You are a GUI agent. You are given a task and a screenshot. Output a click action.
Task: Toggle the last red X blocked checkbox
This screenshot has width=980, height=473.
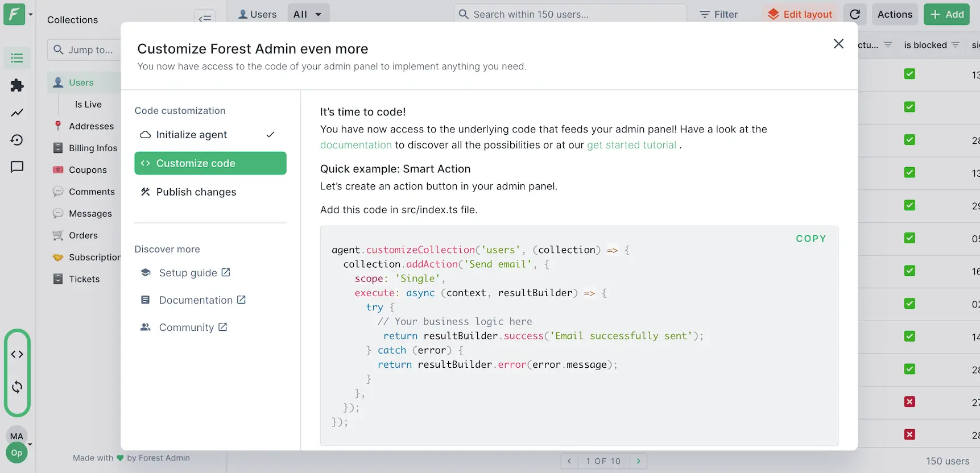909,435
